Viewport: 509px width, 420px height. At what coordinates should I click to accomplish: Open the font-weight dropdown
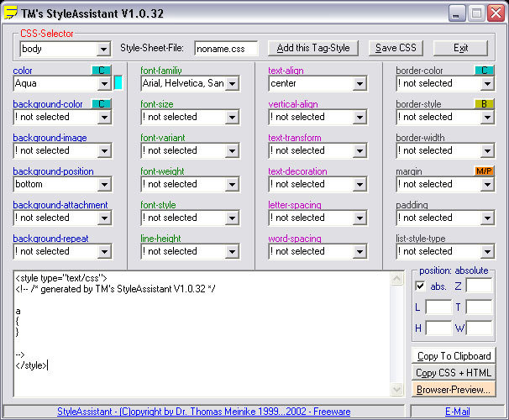pos(232,184)
